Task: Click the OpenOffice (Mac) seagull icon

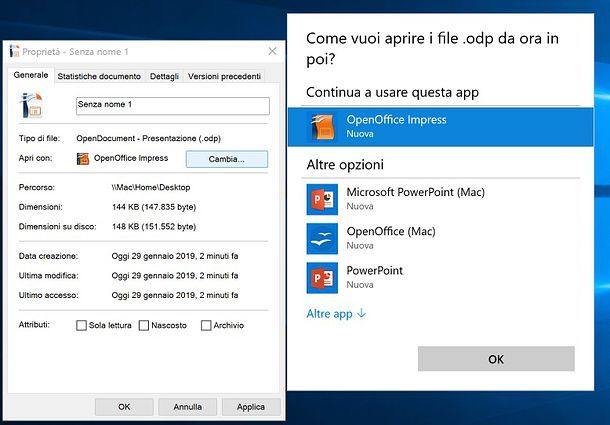Action: 322,239
